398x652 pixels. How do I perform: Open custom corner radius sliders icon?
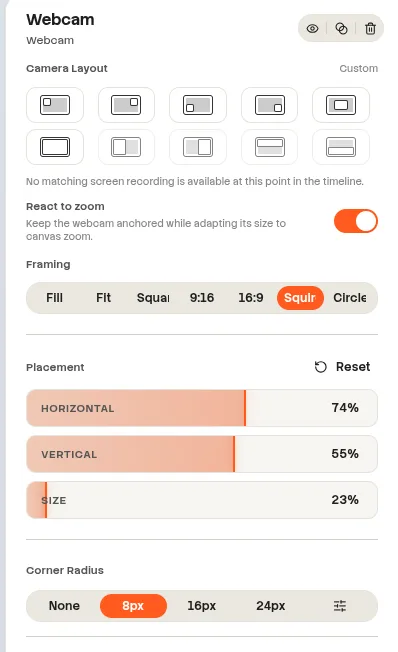pyautogui.click(x=340, y=606)
